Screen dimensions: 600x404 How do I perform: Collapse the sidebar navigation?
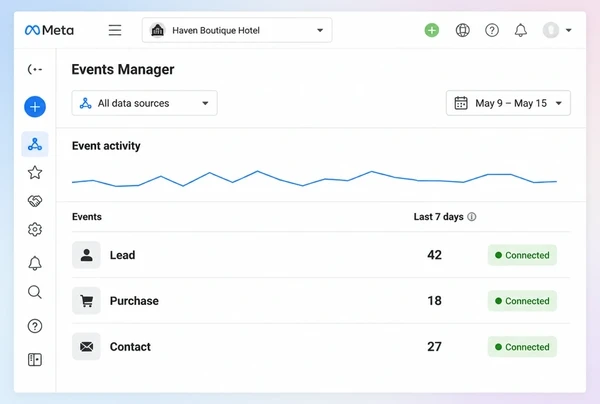[35, 69]
